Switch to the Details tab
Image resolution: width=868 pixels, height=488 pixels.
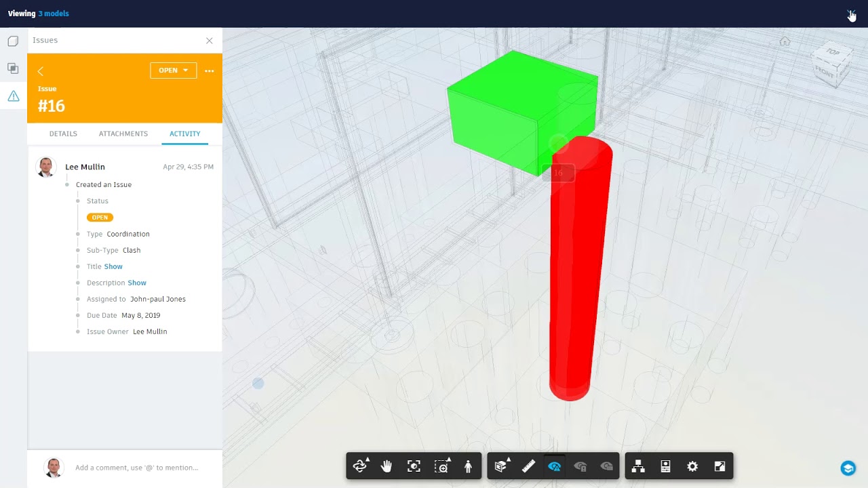(x=63, y=134)
